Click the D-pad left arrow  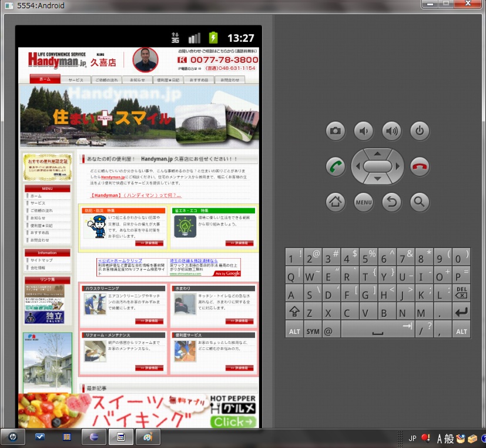coord(358,166)
